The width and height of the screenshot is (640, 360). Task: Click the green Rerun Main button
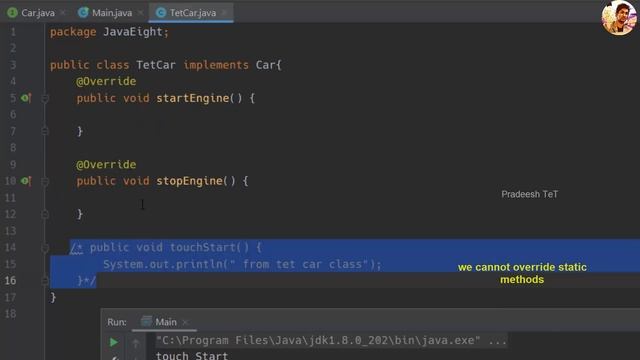114,342
